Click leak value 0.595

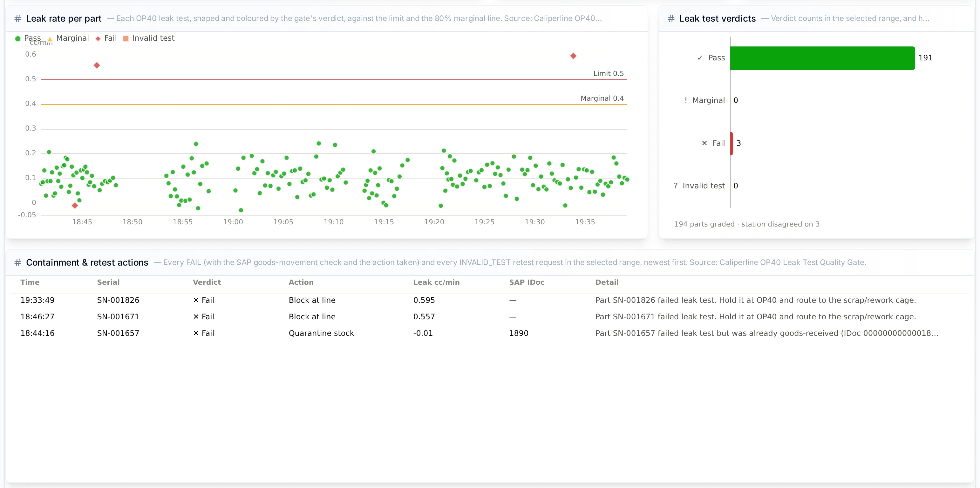(424, 300)
